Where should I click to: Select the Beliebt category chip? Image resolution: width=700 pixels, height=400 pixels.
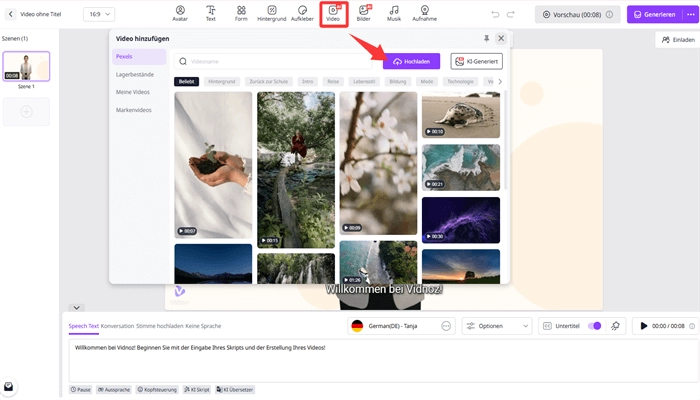(x=186, y=82)
